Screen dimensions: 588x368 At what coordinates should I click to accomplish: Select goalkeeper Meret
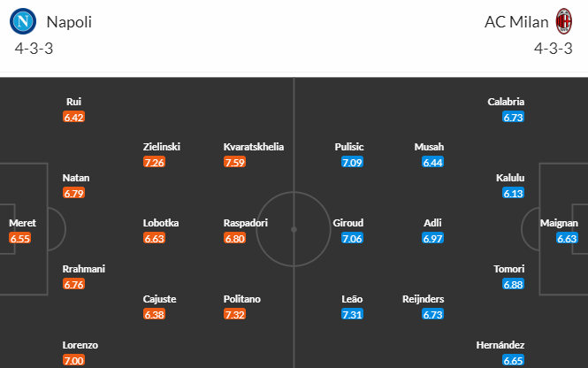[x=23, y=223]
